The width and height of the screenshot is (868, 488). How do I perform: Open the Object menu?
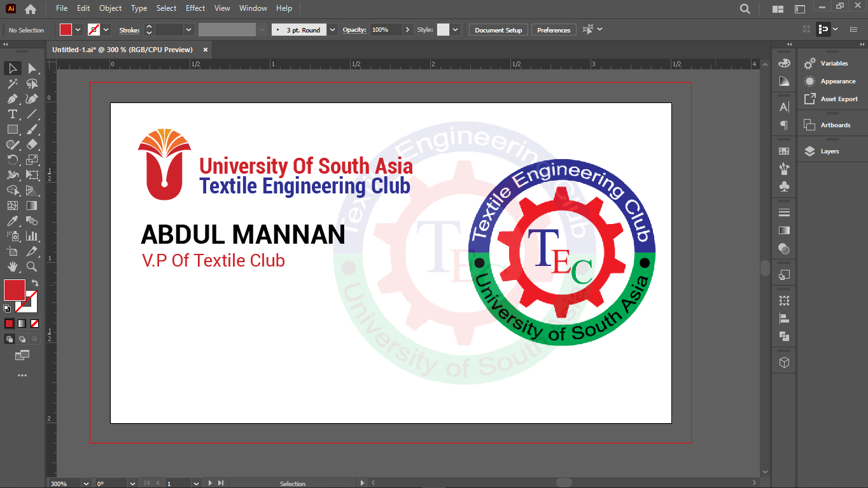tap(110, 8)
